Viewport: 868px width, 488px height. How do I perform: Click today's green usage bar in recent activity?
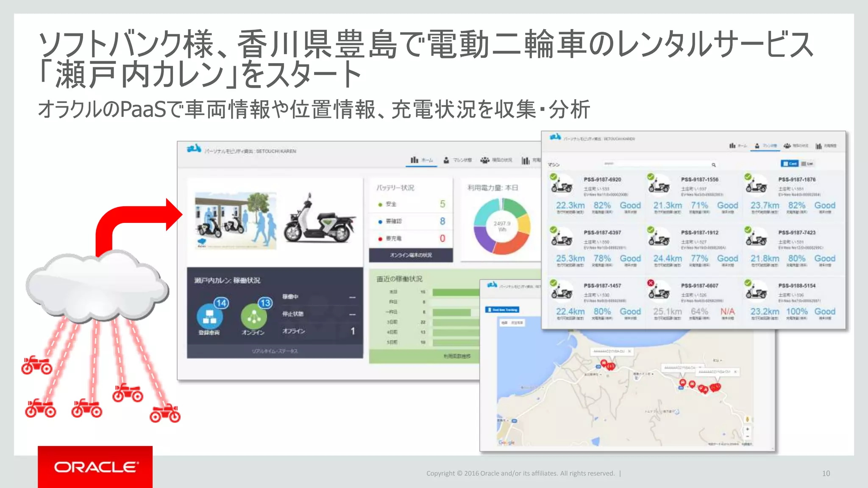(456, 292)
